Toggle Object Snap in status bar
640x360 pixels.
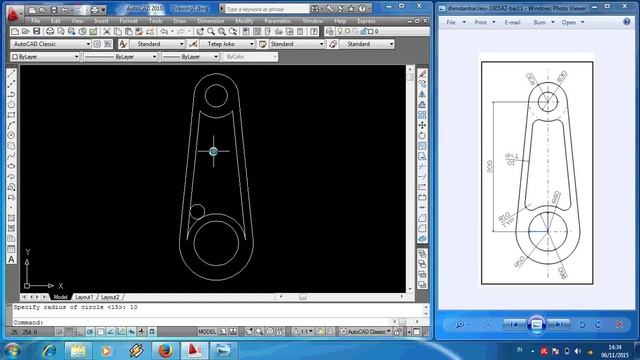(x=100, y=332)
